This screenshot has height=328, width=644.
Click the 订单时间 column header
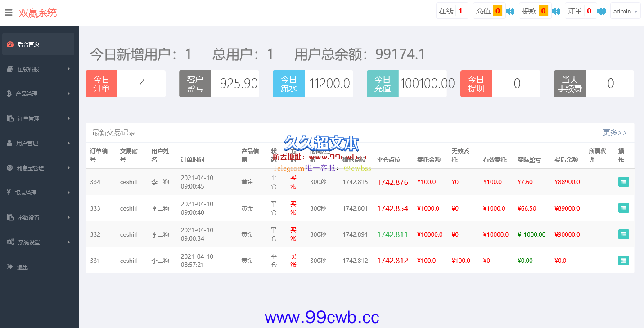pos(193,160)
